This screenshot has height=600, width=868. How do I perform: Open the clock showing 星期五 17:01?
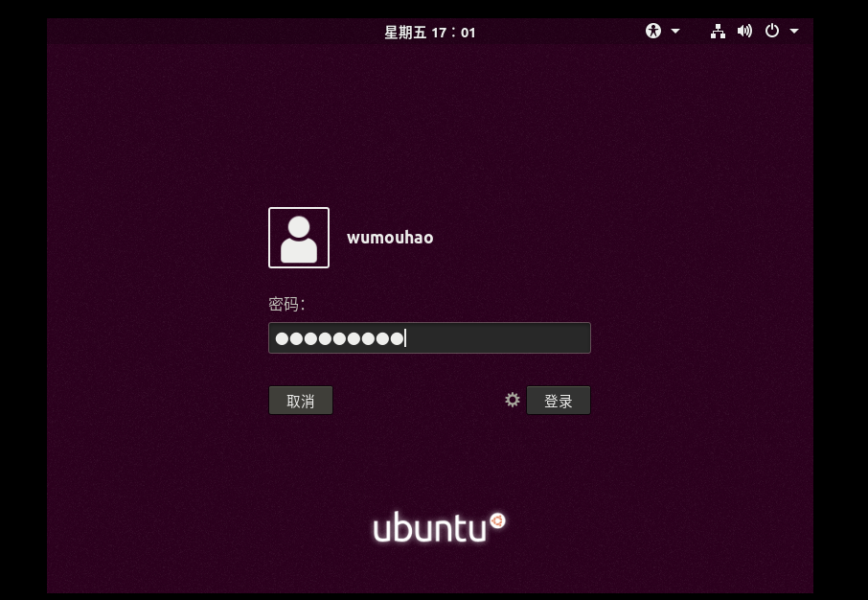pos(430,33)
